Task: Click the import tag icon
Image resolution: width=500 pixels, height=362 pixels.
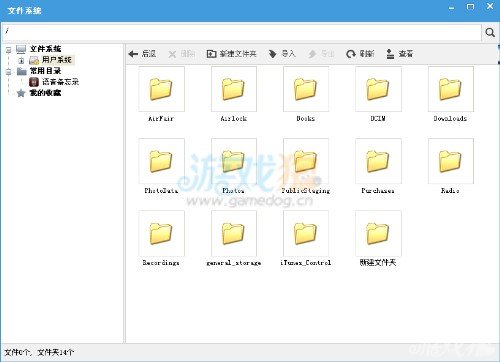Action: click(x=273, y=54)
